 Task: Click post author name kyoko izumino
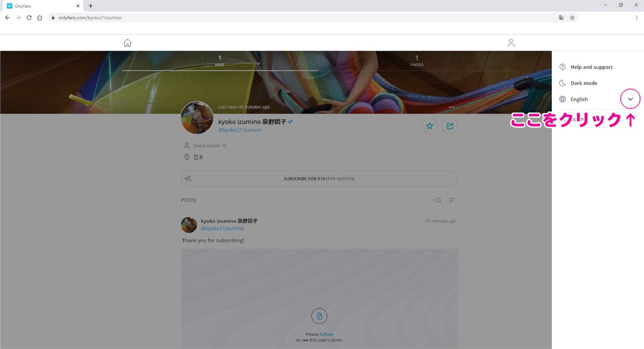(x=229, y=221)
